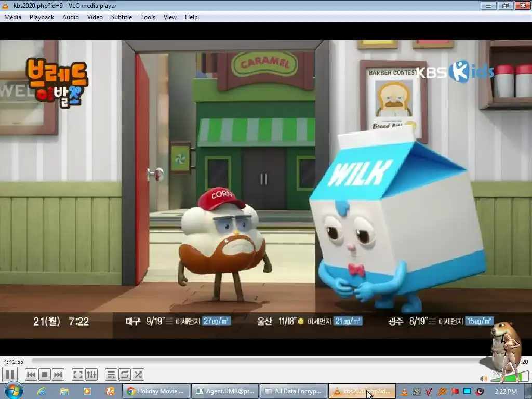532x399 pixels.
Task: Toggle the playlist view
Action: point(111,375)
